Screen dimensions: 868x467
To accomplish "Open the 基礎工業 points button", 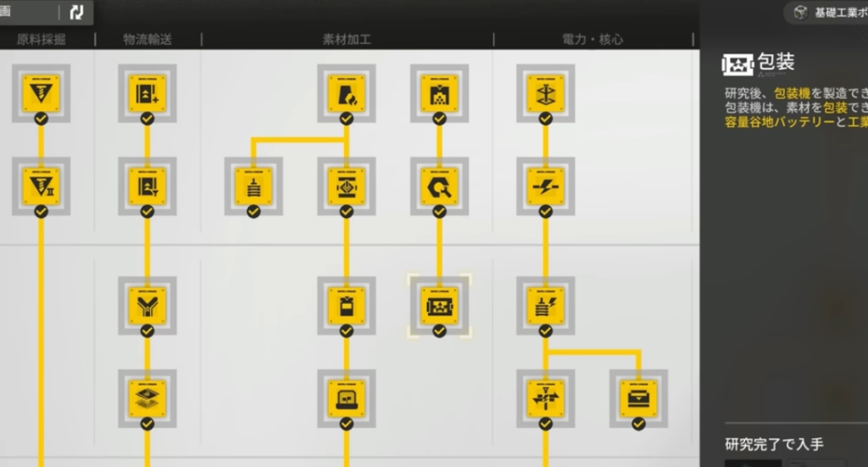I will (x=829, y=12).
